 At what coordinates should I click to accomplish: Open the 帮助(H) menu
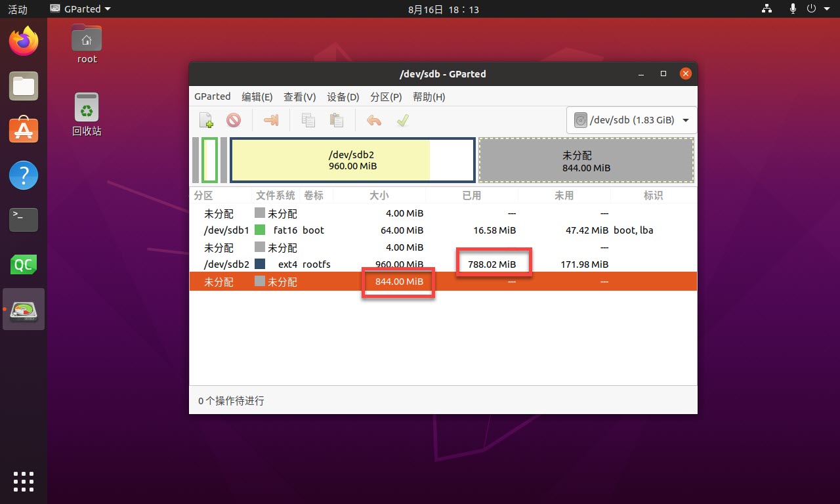[x=429, y=96]
